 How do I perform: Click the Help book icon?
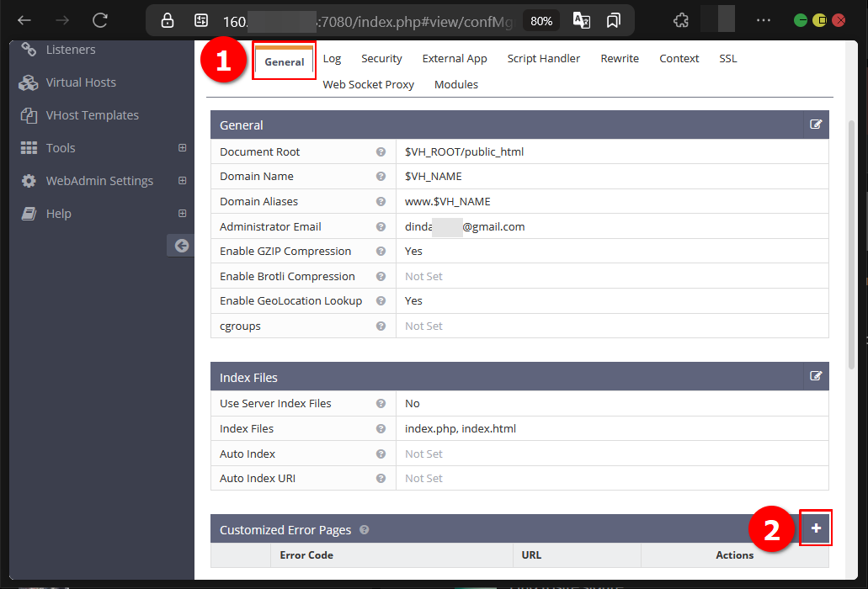[x=29, y=214]
